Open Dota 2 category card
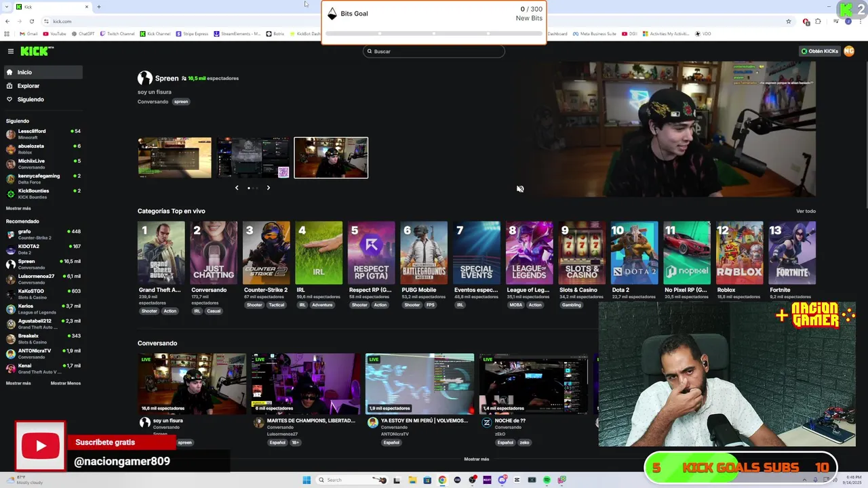 click(x=634, y=253)
